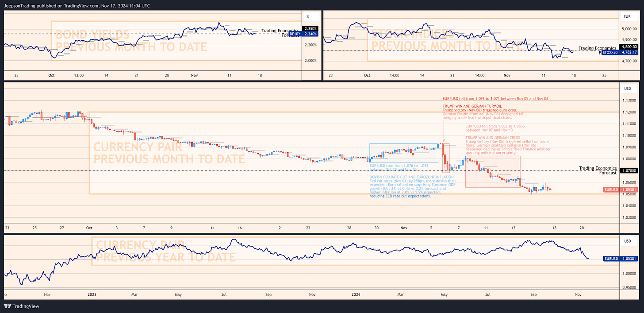This screenshot has height=313, width=644.
Task: Select 'DOVISH FED RATE CUT AND EUROZONE INFLATION' note
Action: pos(411,177)
